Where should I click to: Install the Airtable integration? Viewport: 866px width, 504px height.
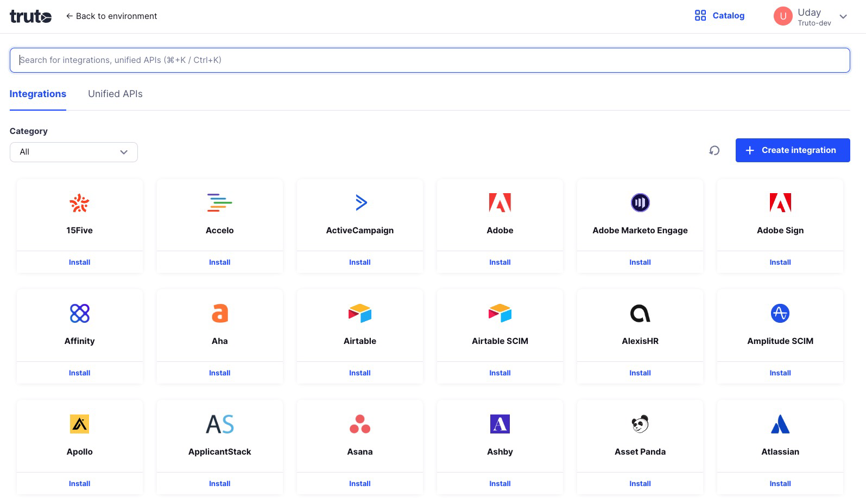(x=360, y=373)
